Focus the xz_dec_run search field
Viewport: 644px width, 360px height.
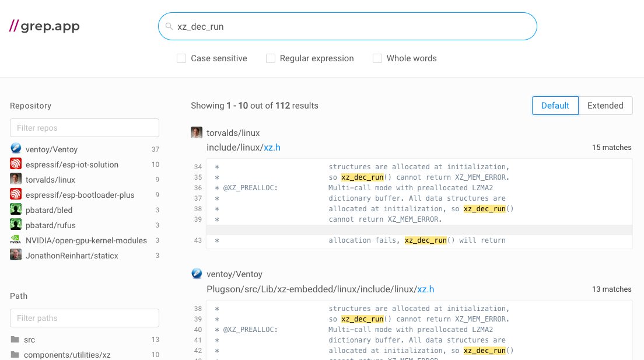pyautogui.click(x=348, y=26)
